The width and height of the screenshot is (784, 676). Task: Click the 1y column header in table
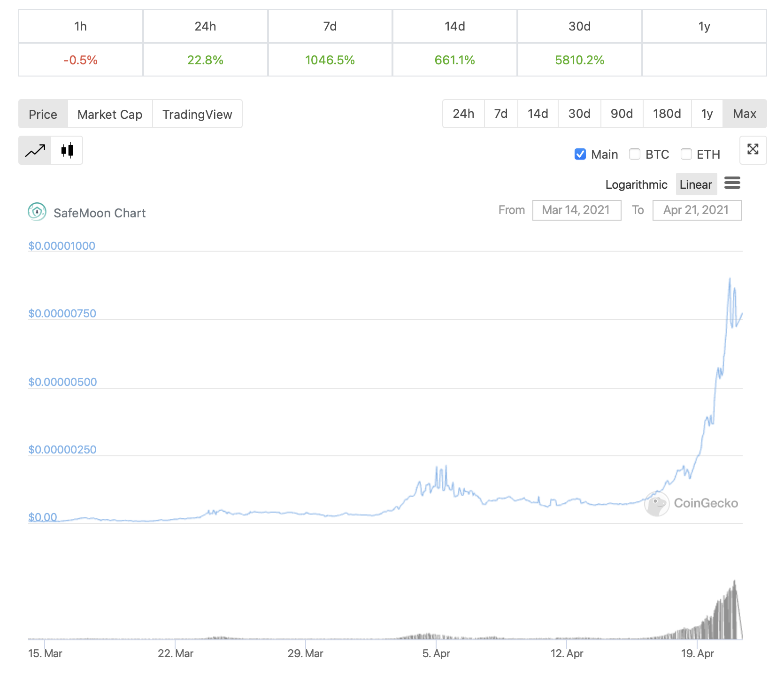(704, 26)
